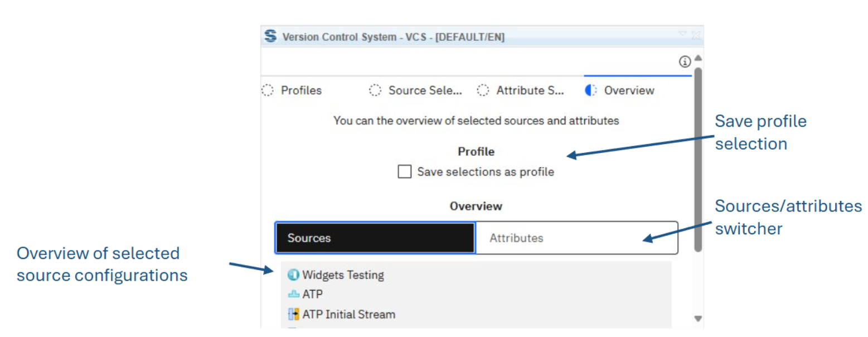This screenshot has width=868, height=337.
Task: Open the Source Selection step tab
Action: coord(425,90)
